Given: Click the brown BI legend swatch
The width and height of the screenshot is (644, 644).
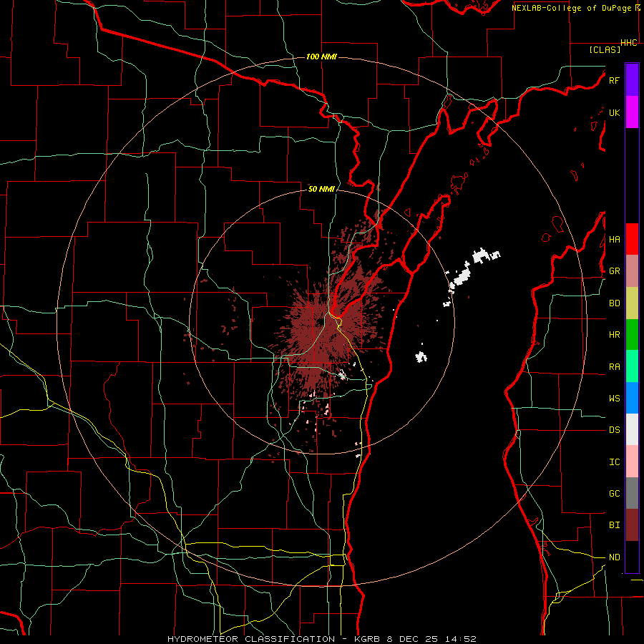Looking at the screenshot, I should click(x=632, y=525).
